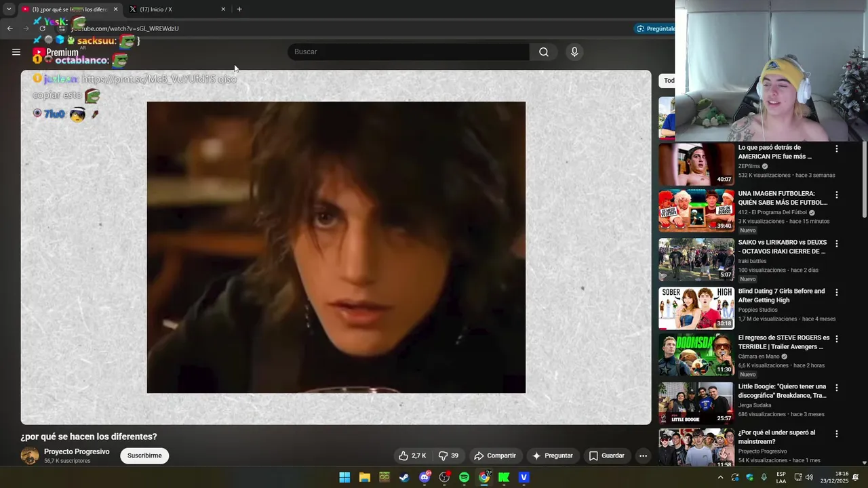Open 'UNA IMAGEN FUTBOLERA' video thumbnail
Screen dimensions: 868x488
[x=696, y=211]
